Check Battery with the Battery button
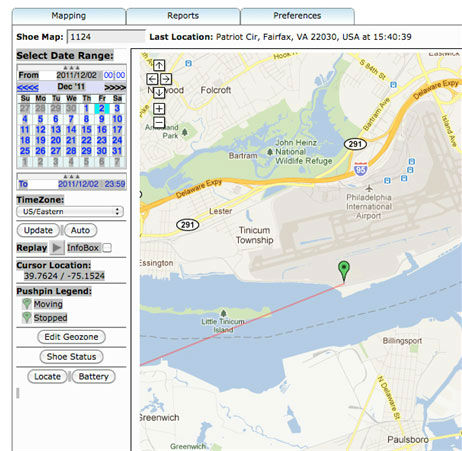The height and width of the screenshot is (451, 462). [94, 376]
